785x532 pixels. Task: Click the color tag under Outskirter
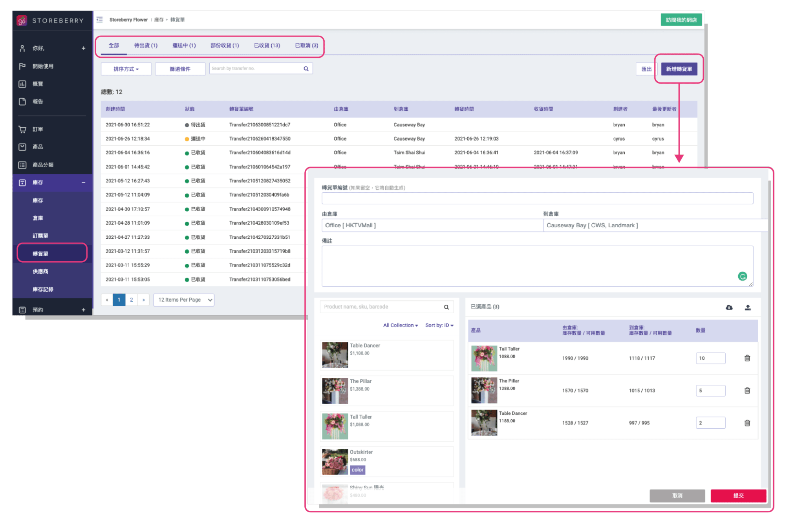tap(357, 470)
